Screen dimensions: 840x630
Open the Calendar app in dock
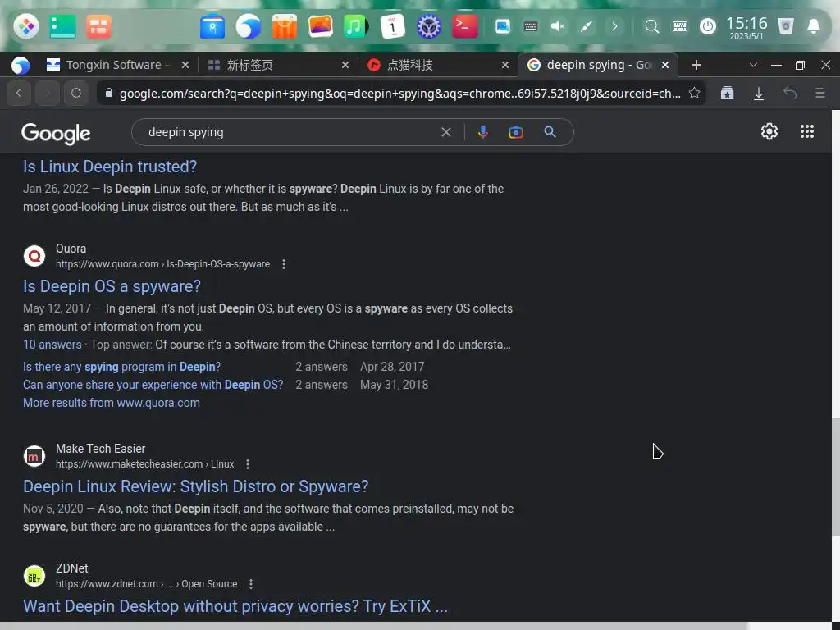pos(392,26)
